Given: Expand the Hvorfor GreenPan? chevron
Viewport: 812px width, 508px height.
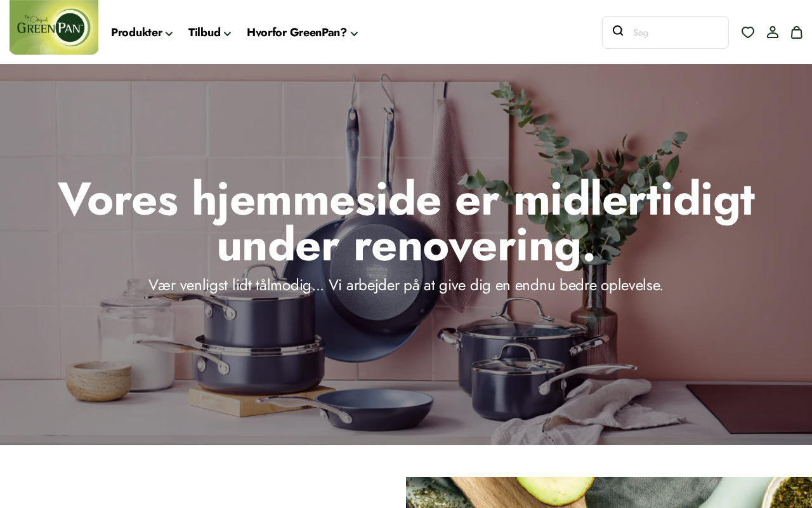Looking at the screenshot, I should coord(354,34).
